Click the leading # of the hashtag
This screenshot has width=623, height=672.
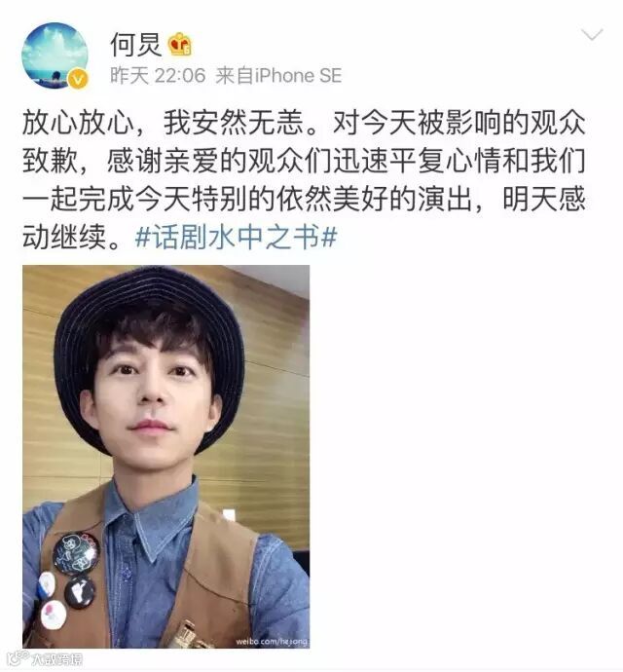point(143,237)
